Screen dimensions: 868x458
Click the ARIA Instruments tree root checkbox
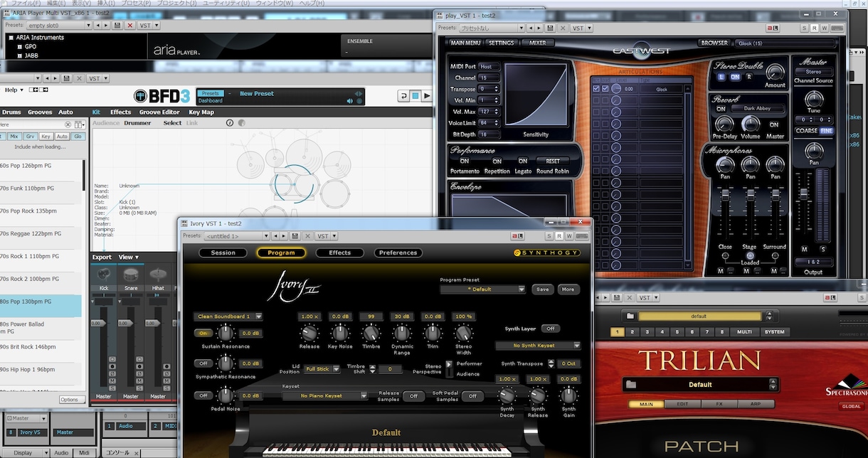point(11,38)
